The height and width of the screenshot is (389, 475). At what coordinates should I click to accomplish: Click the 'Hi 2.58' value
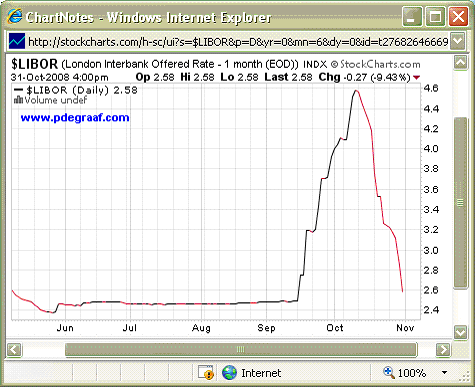pyautogui.click(x=197, y=77)
